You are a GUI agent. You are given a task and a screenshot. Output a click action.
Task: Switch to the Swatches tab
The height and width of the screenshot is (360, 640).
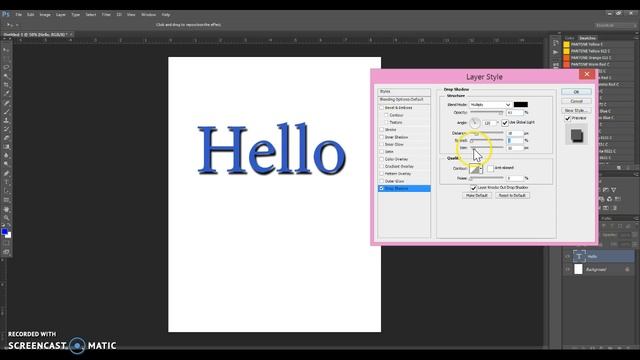click(587, 38)
